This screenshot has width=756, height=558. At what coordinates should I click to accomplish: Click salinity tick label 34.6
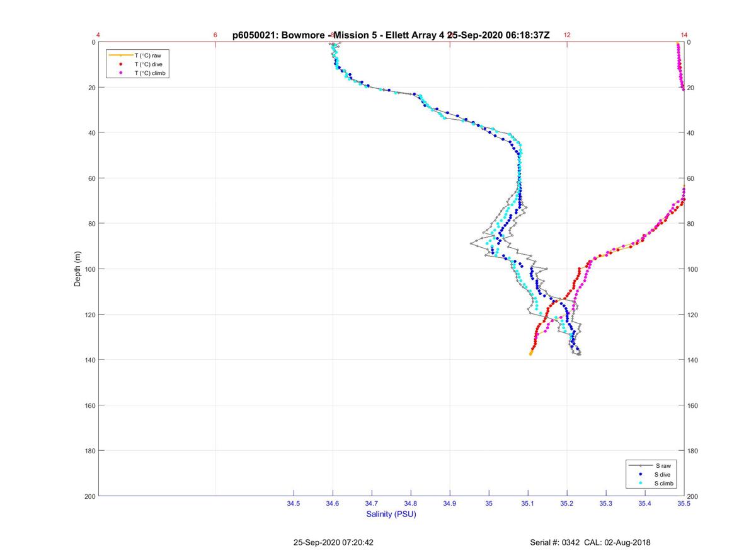tap(333, 504)
